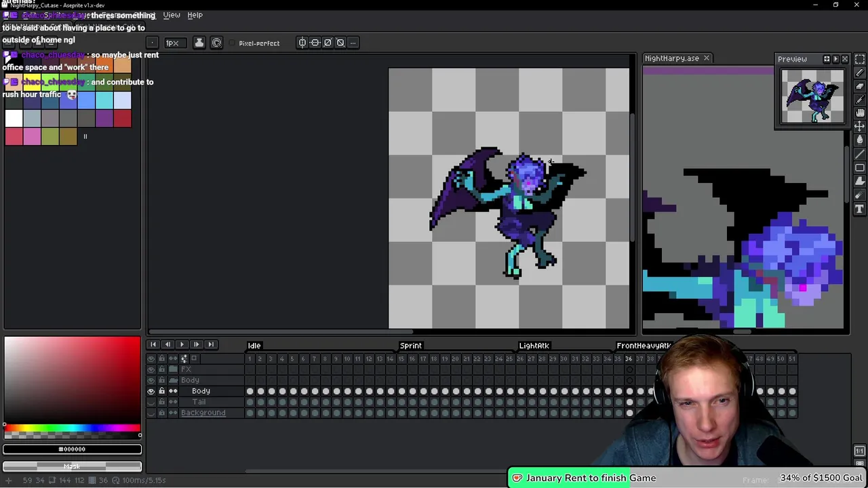The height and width of the screenshot is (488, 868).
Task: Toggle visibility of FX group layer
Action: coord(151,369)
